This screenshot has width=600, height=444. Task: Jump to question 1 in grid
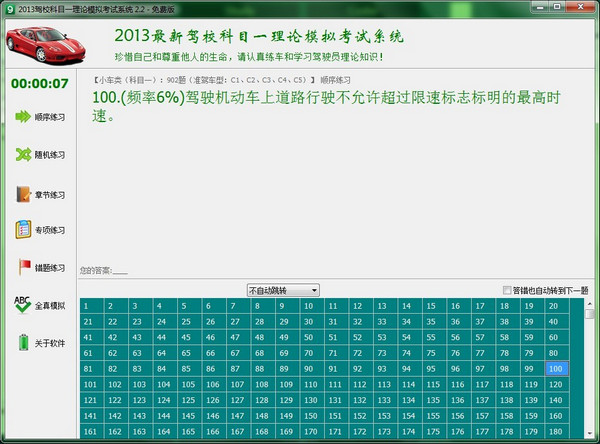pos(88,307)
